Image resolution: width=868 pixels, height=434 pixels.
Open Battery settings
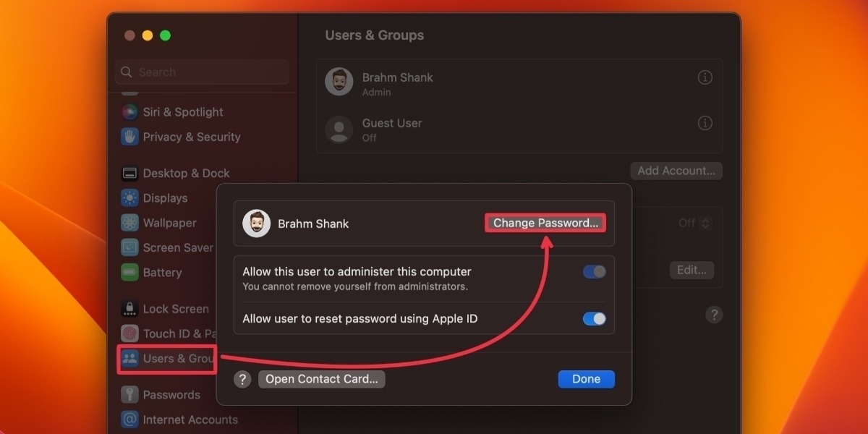(162, 273)
